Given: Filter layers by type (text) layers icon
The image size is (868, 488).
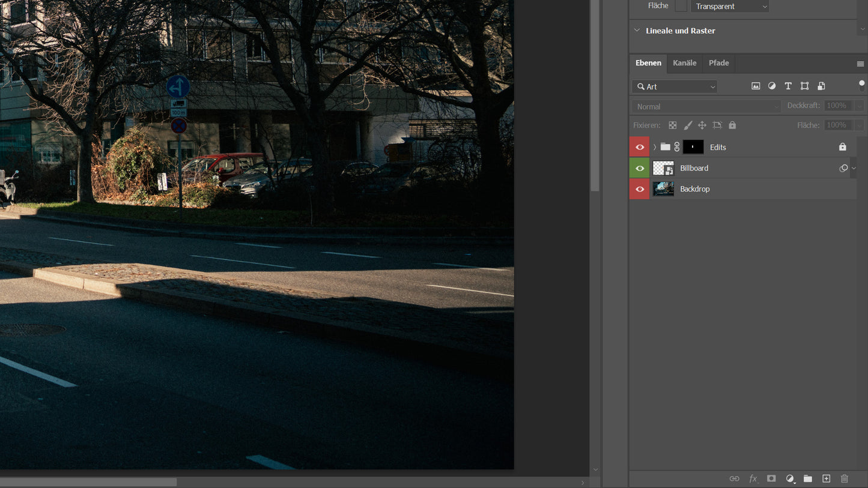Looking at the screenshot, I should (788, 86).
